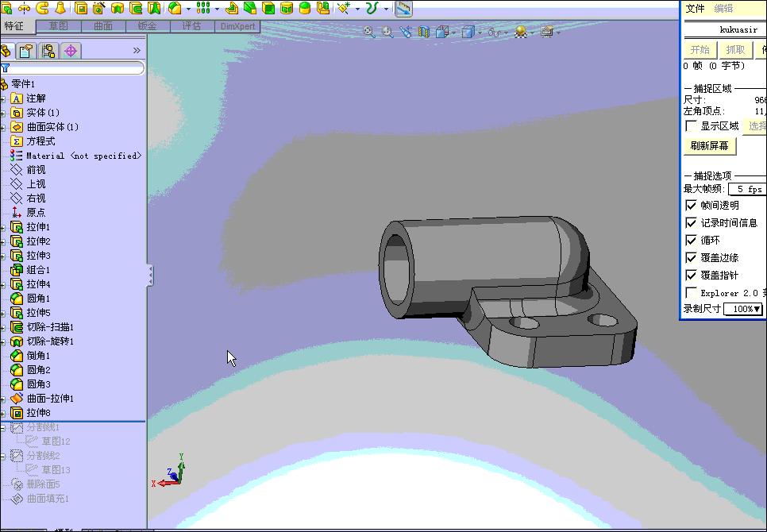The height and width of the screenshot is (532, 767).
Task: Click the Hide/Show Items glasses icon
Action: [x=495, y=33]
